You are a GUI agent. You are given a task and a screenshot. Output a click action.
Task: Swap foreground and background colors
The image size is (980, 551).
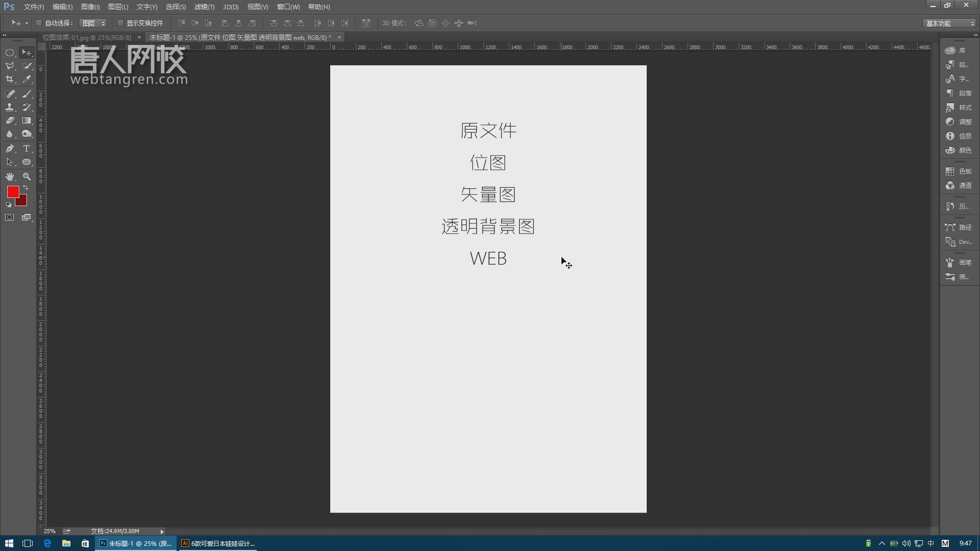(x=26, y=188)
